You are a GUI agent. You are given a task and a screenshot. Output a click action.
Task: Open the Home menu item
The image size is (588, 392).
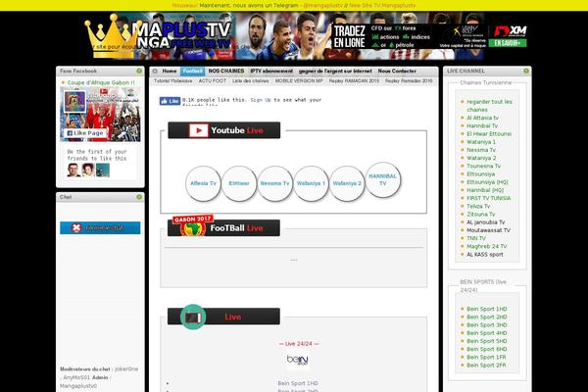coord(170,71)
